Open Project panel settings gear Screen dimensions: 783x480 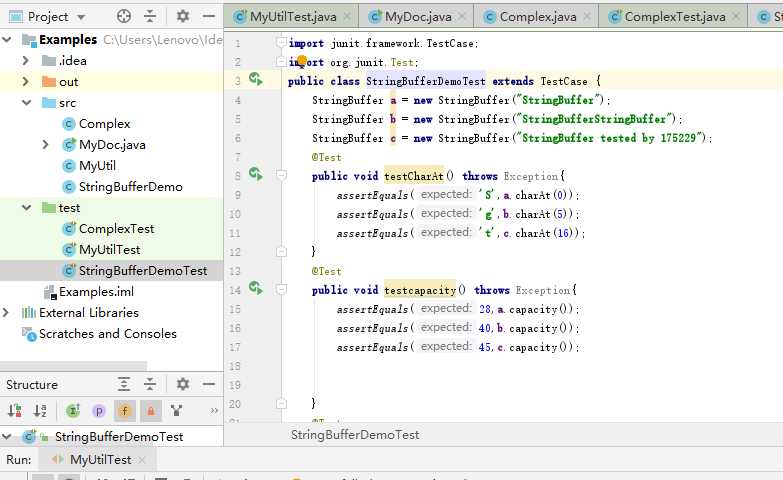pos(182,16)
